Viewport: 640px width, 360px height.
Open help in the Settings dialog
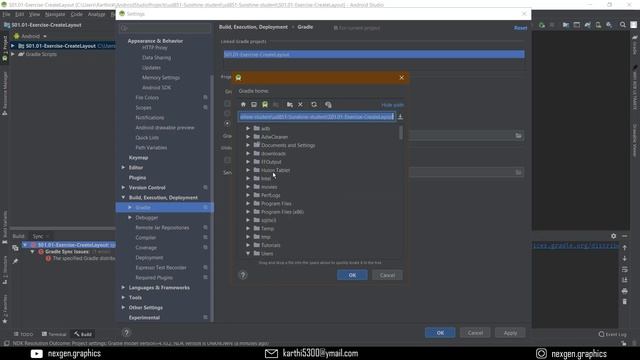click(126, 333)
